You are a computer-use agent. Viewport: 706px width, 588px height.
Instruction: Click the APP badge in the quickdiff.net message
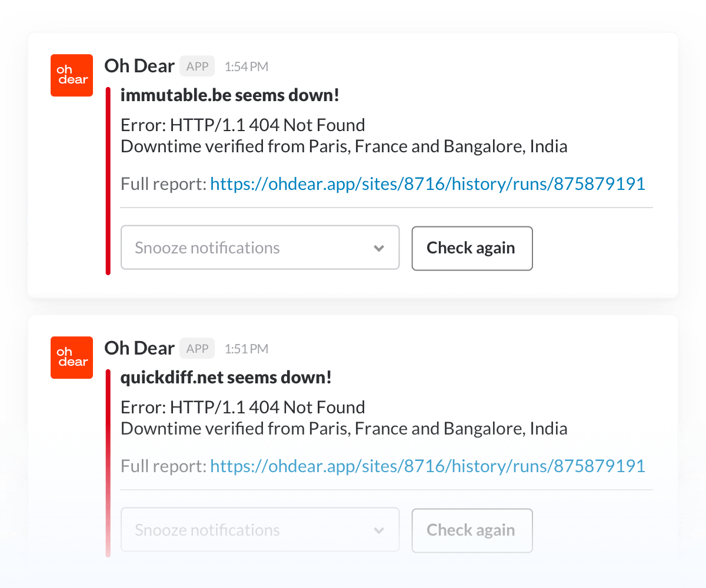point(197,348)
